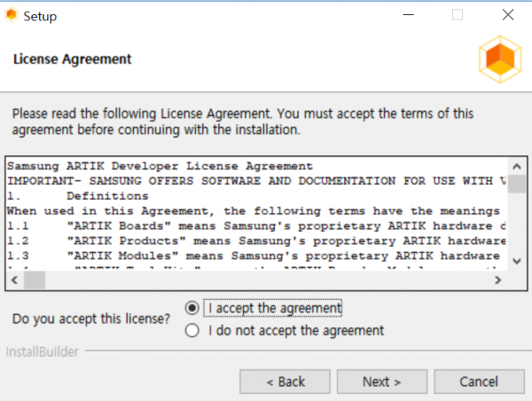Click the Setup title bar app icon
Image resolution: width=532 pixels, height=401 pixels.
(x=12, y=15)
